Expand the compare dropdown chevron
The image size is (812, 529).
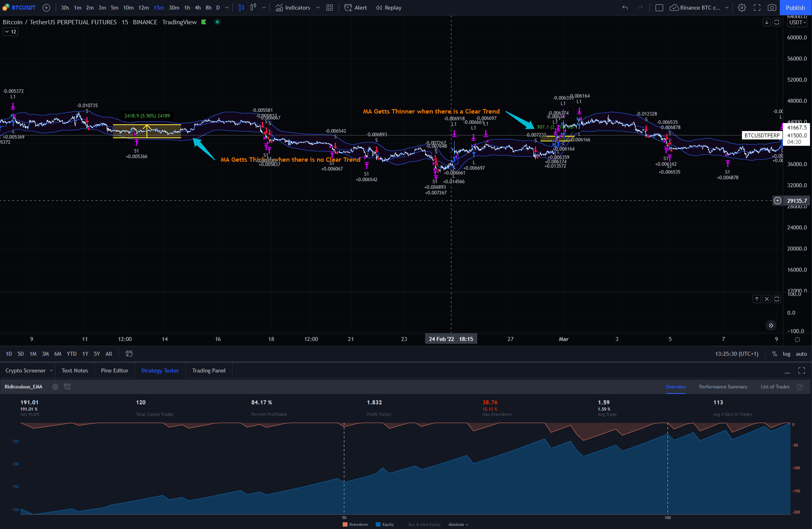[x=264, y=8]
